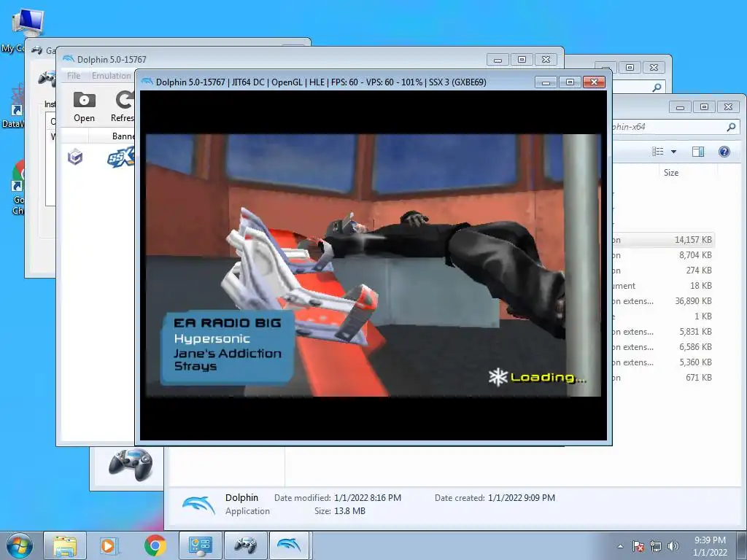Viewport: 747px width, 560px height.
Task: Click the search magnifier in the rear Explorer window
Action: coord(657,87)
